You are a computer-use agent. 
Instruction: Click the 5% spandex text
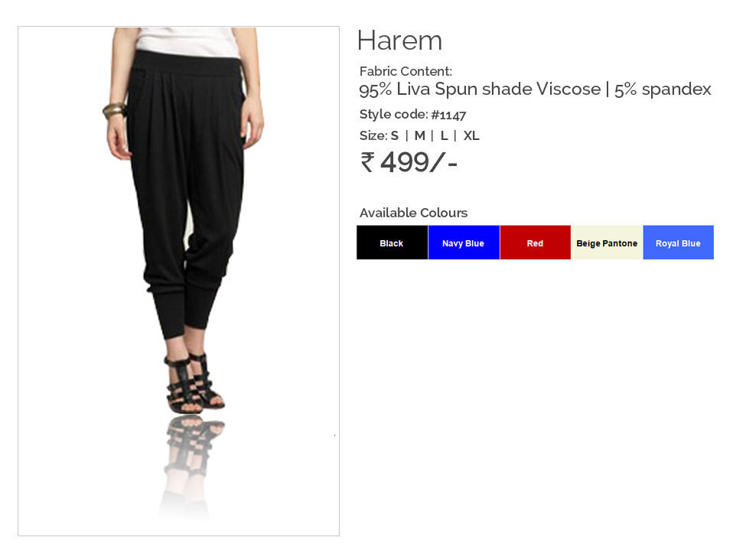(x=663, y=90)
